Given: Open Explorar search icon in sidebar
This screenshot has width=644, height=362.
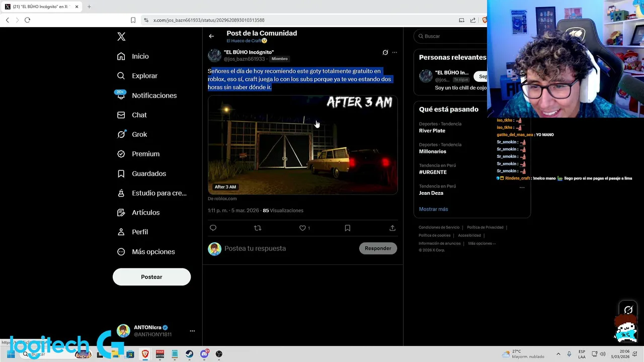Looking at the screenshot, I should pyautogui.click(x=121, y=76).
